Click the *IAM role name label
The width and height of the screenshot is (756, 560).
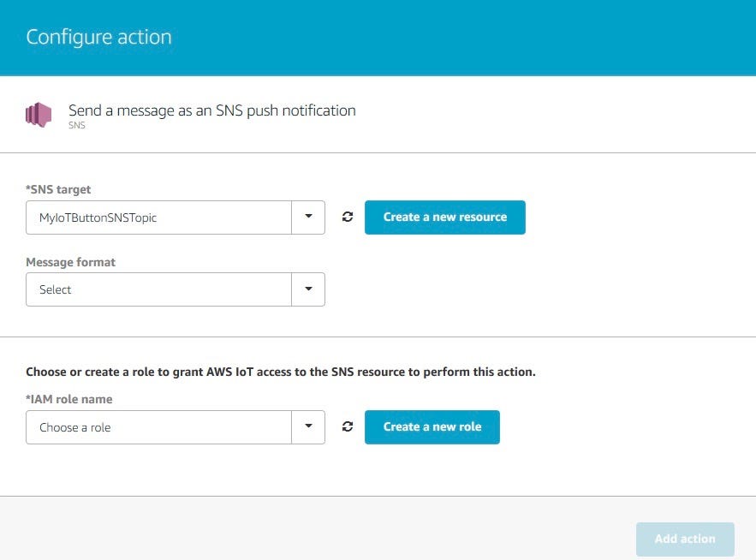click(x=69, y=399)
